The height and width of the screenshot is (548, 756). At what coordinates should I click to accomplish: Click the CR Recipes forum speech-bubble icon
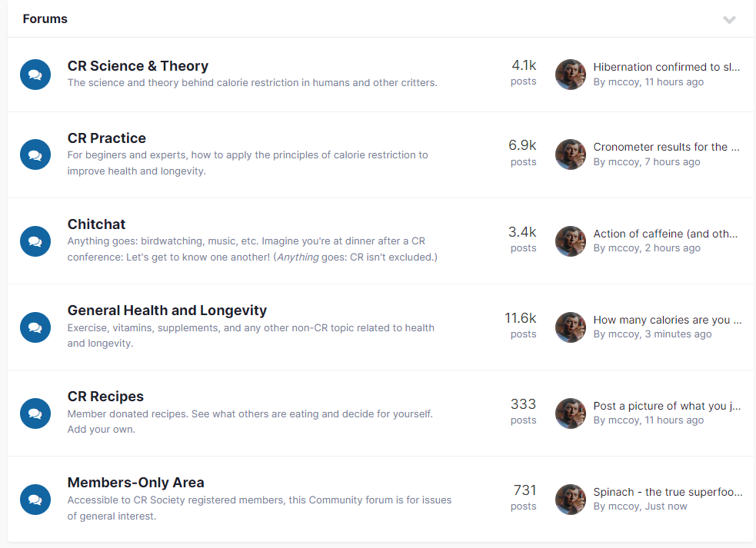(x=35, y=413)
